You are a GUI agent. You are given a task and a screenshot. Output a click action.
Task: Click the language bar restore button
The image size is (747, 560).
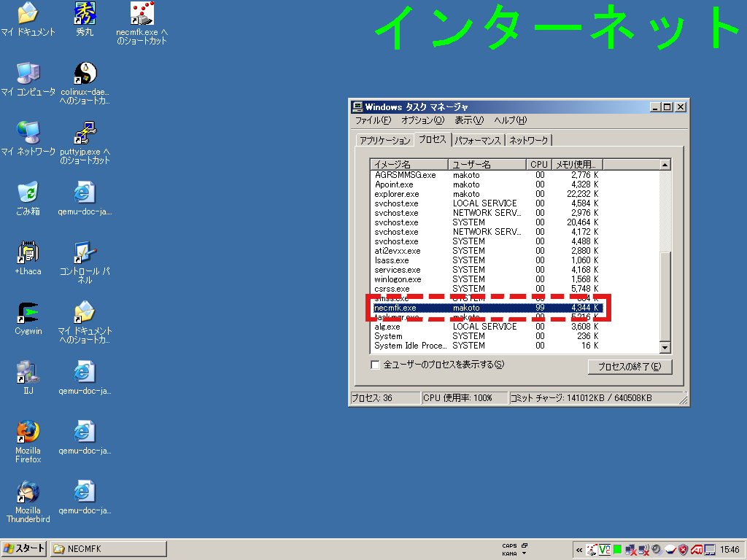(x=524, y=545)
